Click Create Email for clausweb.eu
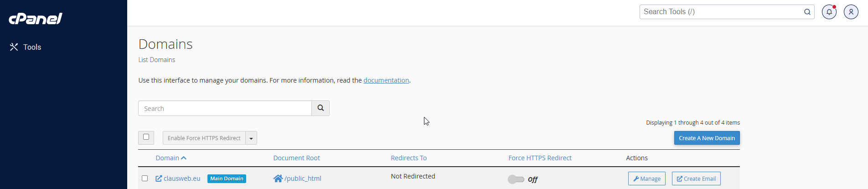The width and height of the screenshot is (868, 189). pos(696,178)
